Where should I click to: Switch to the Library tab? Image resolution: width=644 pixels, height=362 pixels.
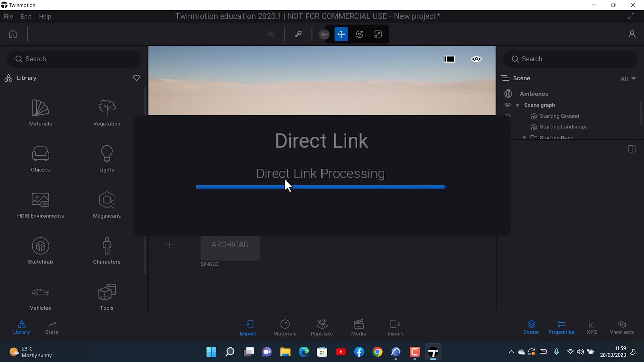coord(21,327)
